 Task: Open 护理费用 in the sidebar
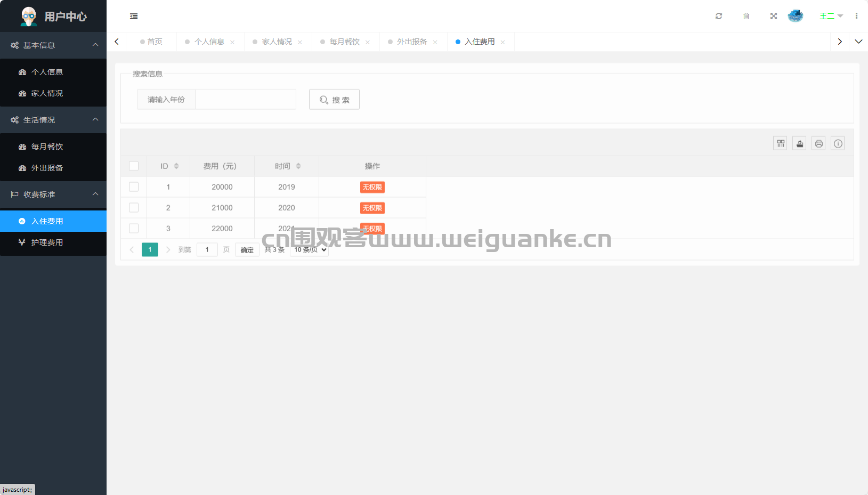coord(53,242)
